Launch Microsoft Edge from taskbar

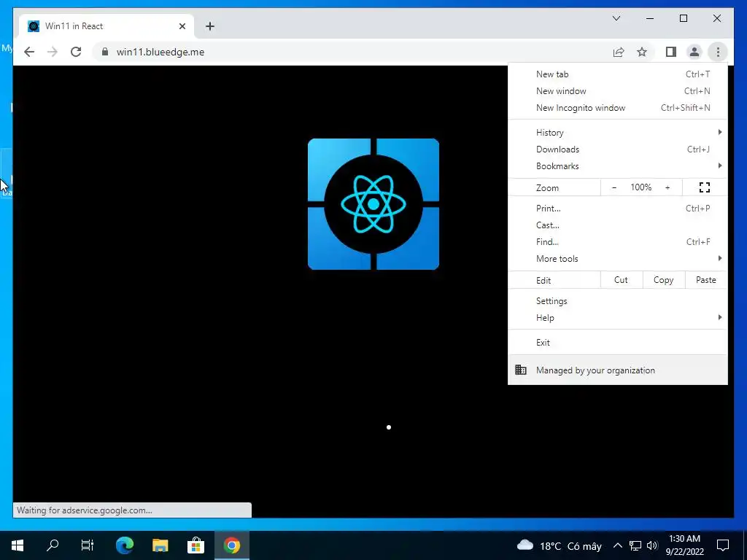[125, 545]
